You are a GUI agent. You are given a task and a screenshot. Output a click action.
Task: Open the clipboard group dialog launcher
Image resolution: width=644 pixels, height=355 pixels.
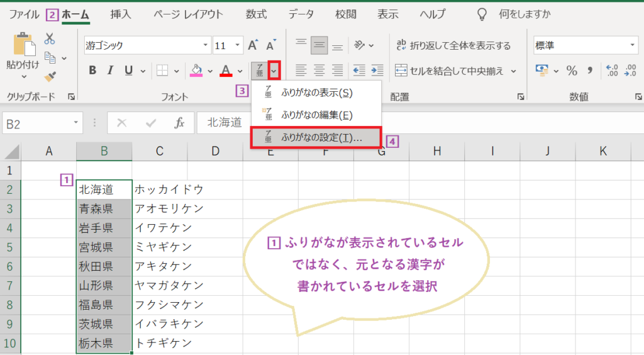point(72,96)
